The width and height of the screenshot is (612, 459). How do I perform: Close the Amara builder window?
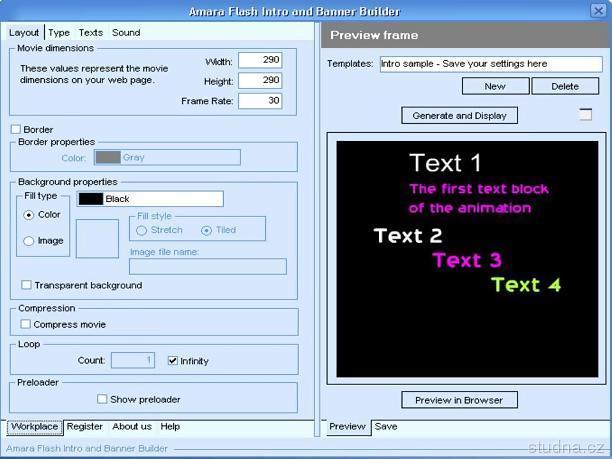[598, 11]
